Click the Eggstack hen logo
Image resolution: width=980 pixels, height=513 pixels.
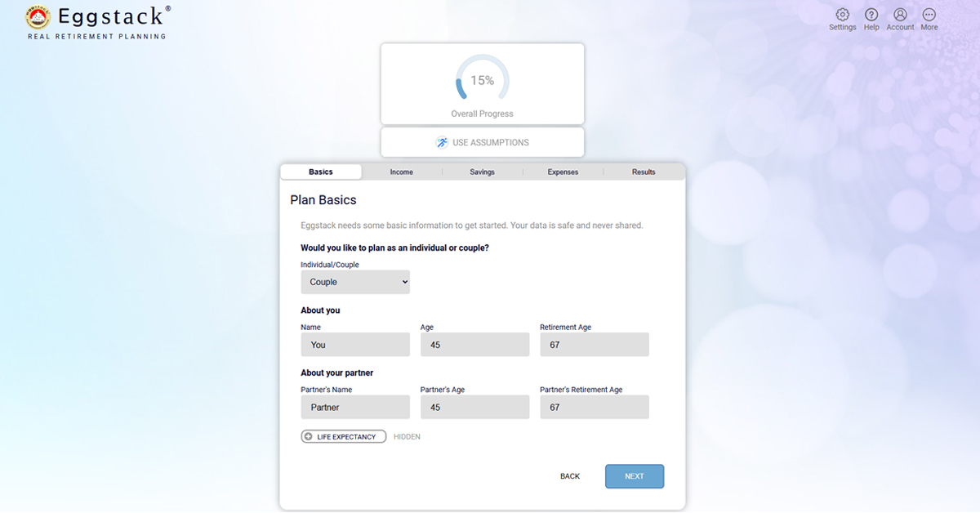coord(38,17)
